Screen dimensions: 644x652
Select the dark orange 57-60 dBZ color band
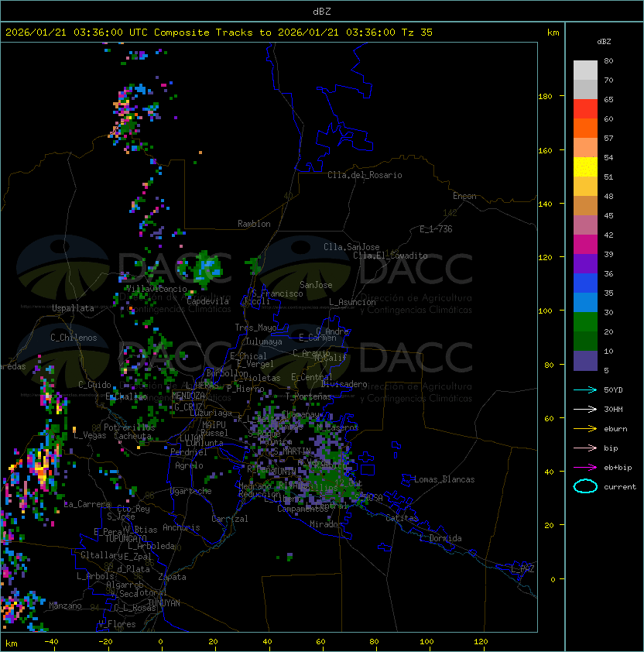[x=585, y=128]
